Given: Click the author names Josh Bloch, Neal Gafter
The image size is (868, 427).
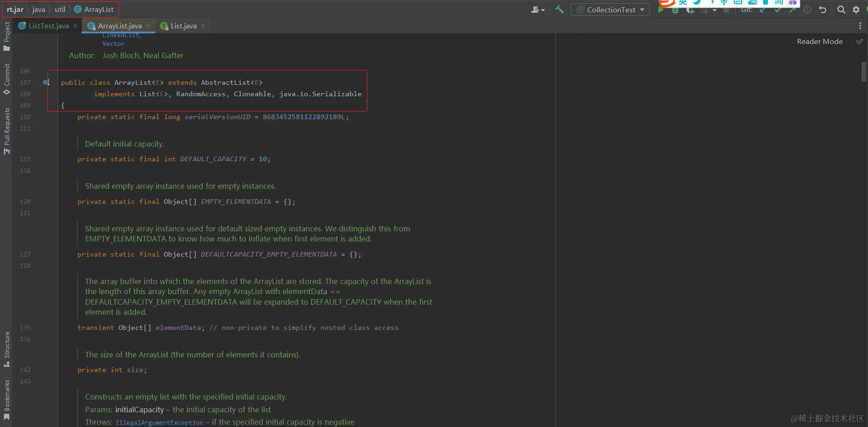Looking at the screenshot, I should tap(143, 56).
